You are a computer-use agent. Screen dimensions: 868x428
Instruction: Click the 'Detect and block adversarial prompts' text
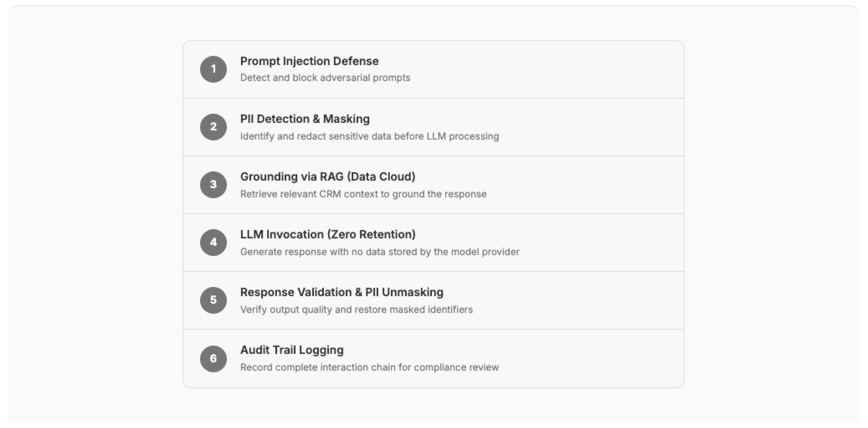325,78
